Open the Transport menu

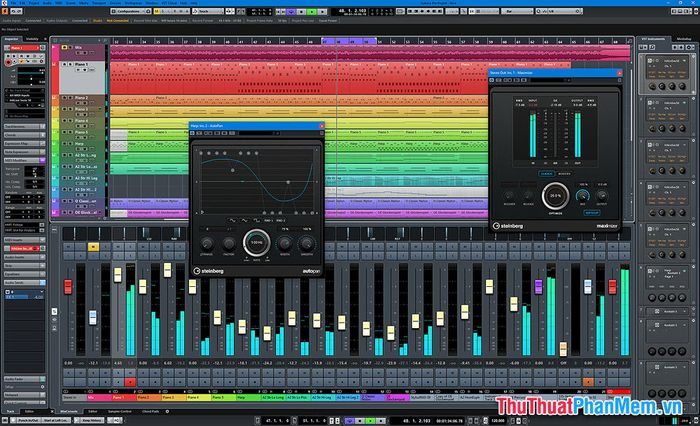99,3
